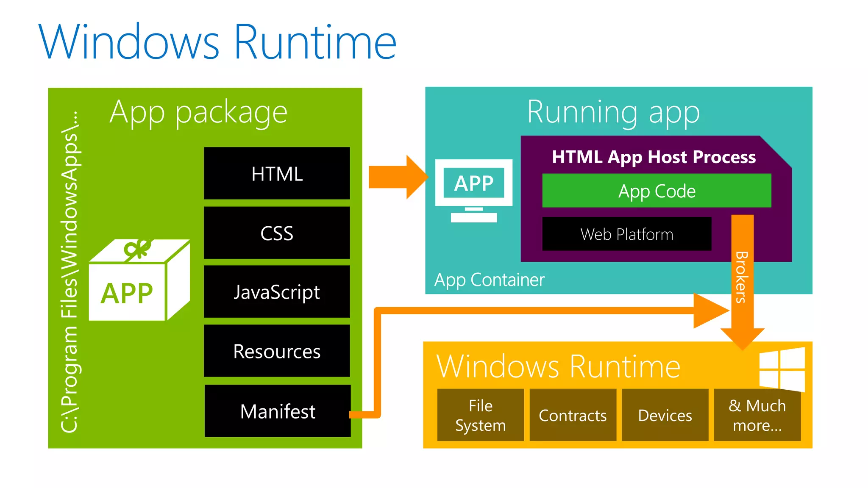Select the HTML block
This screenshot has width=868, height=488.
pos(277,173)
